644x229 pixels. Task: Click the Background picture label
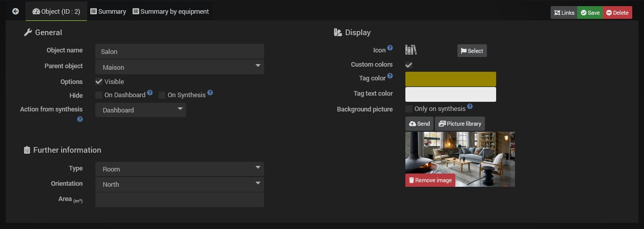coord(365,109)
